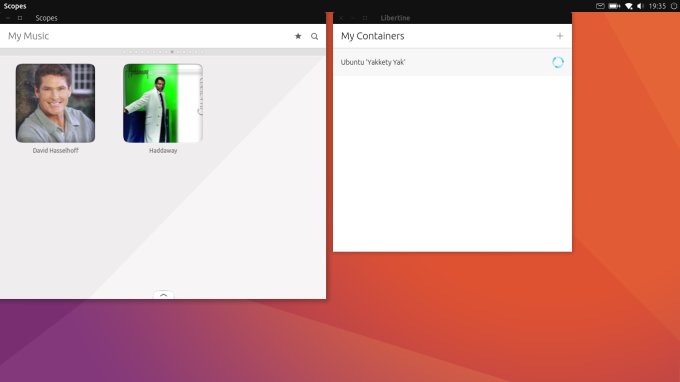Click the scope page indicator dots

(163, 52)
